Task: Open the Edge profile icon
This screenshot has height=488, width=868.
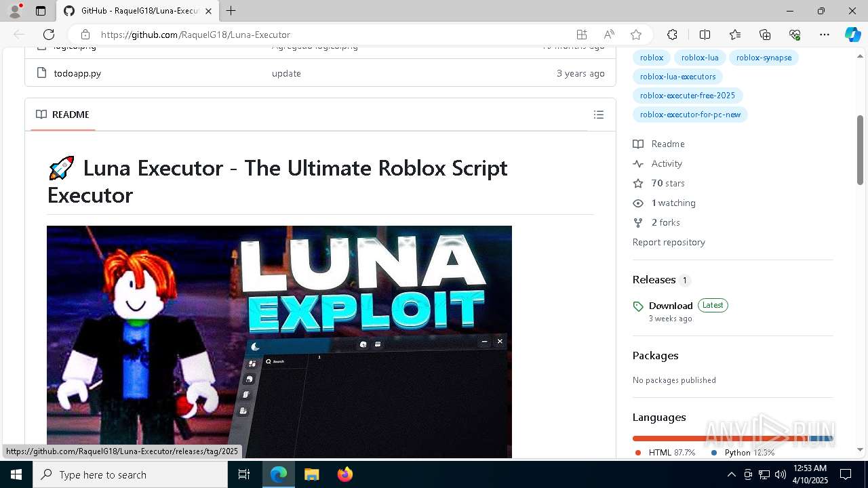Action: pyautogui.click(x=15, y=11)
